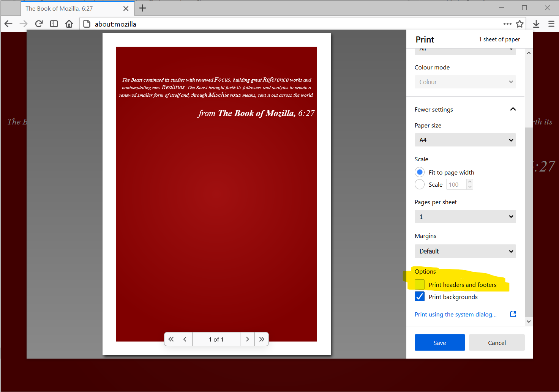
Task: Open the Paper size dropdown
Action: [465, 140]
